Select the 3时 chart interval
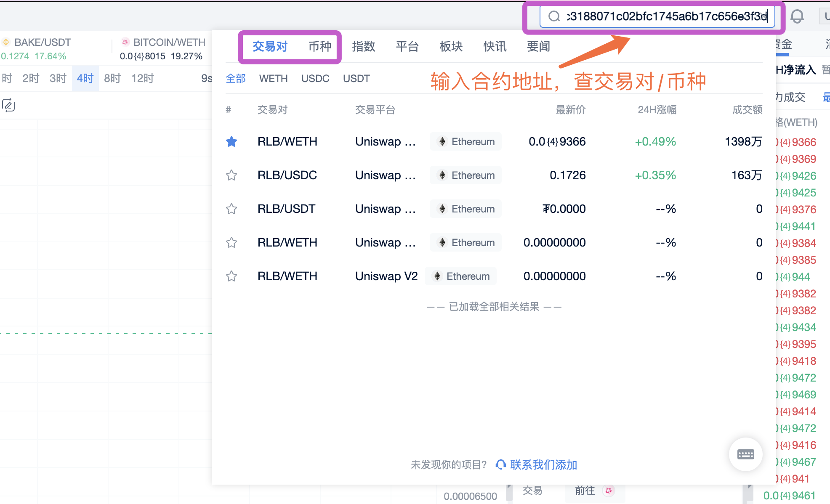This screenshot has width=830, height=504. [58, 78]
